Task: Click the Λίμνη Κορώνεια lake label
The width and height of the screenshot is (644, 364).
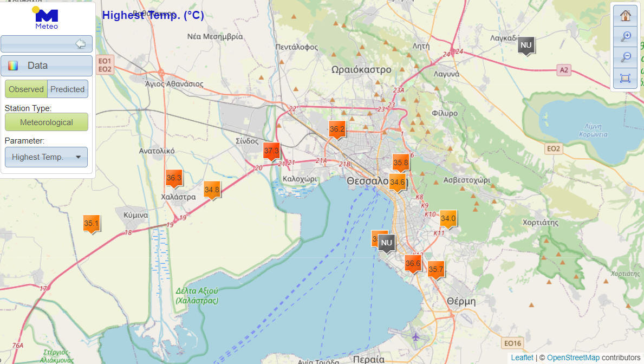Action: [593, 130]
